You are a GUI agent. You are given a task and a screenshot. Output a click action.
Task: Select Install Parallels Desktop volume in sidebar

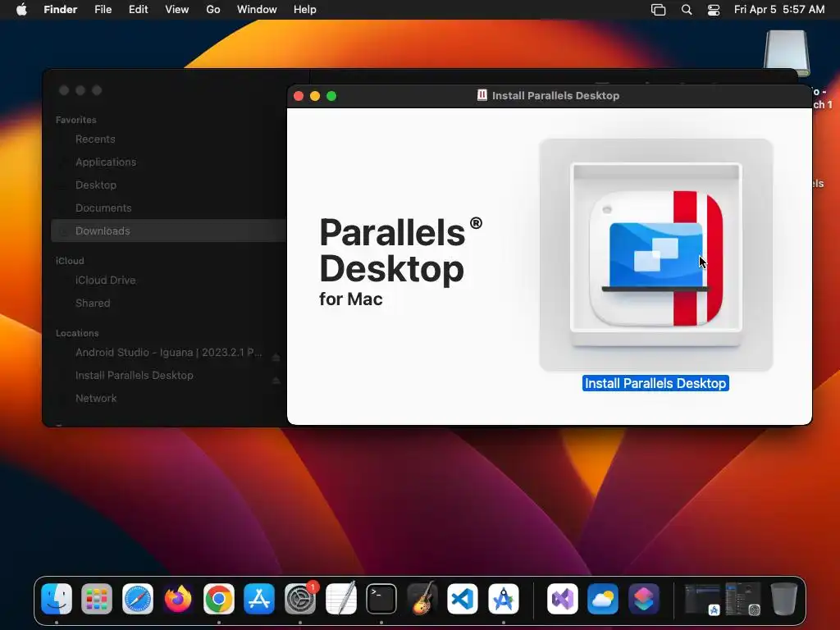135,376
